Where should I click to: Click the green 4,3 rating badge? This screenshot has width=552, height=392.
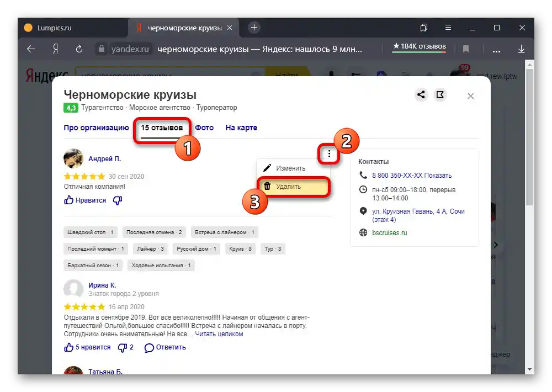tap(71, 108)
